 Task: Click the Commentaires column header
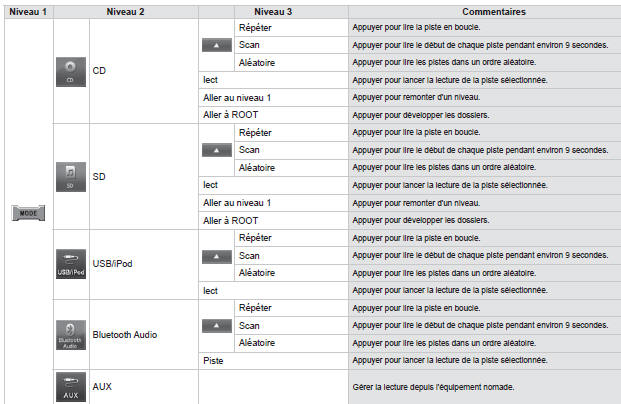tap(494, 12)
